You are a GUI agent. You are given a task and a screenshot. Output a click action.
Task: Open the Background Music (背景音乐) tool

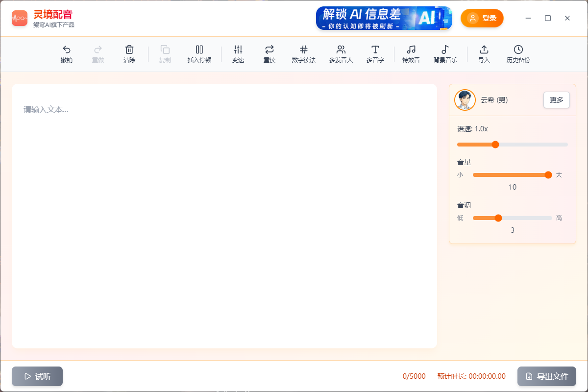445,54
